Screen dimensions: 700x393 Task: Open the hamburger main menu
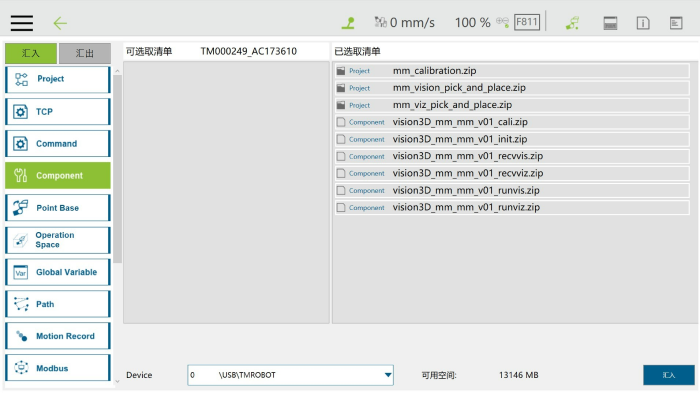22,23
